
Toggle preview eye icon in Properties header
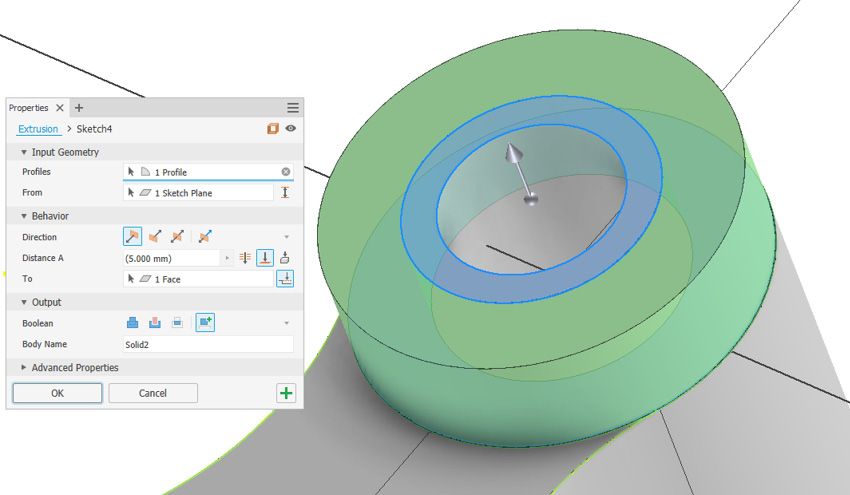[x=291, y=128]
